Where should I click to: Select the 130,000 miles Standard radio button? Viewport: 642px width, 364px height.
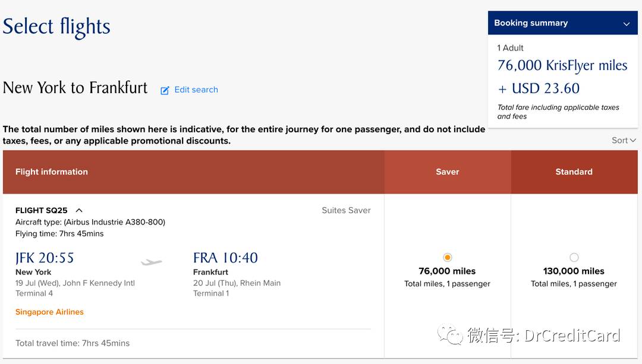[574, 257]
